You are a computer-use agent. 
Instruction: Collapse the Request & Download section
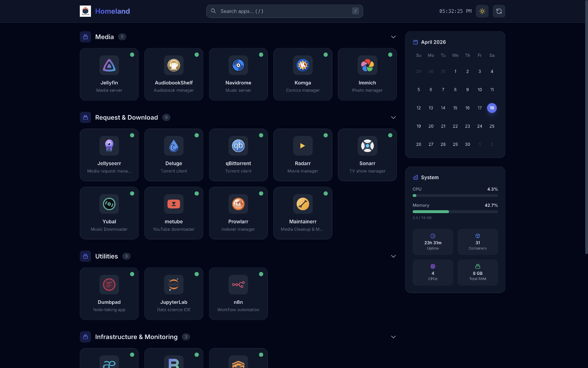393,118
